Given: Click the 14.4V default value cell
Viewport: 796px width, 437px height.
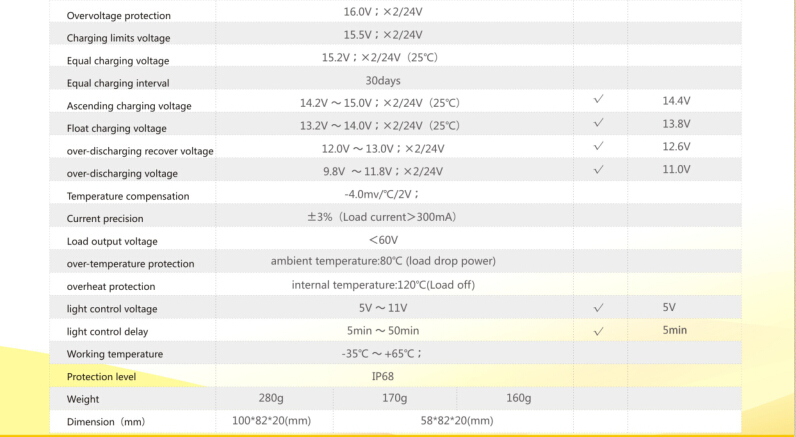Looking at the screenshot, I should [x=676, y=102].
